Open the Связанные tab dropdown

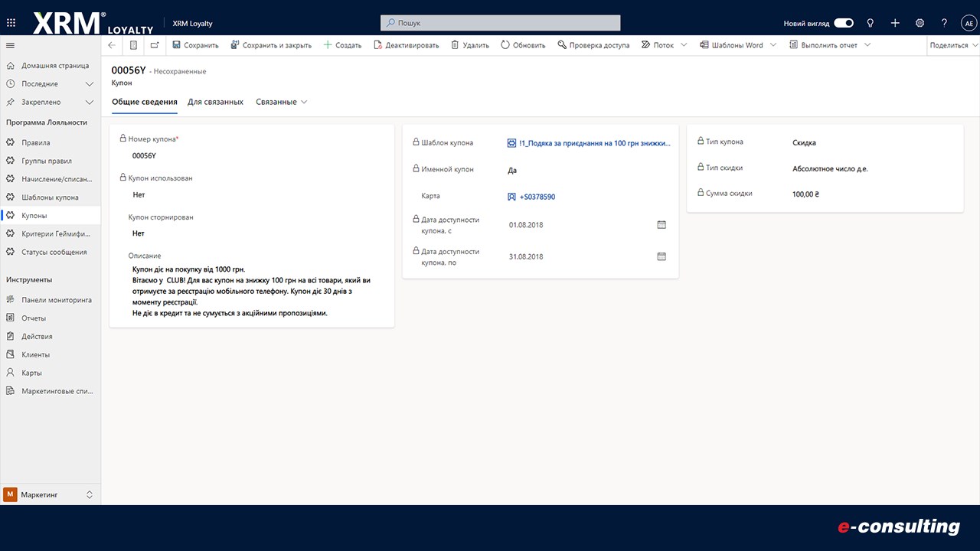(x=281, y=102)
